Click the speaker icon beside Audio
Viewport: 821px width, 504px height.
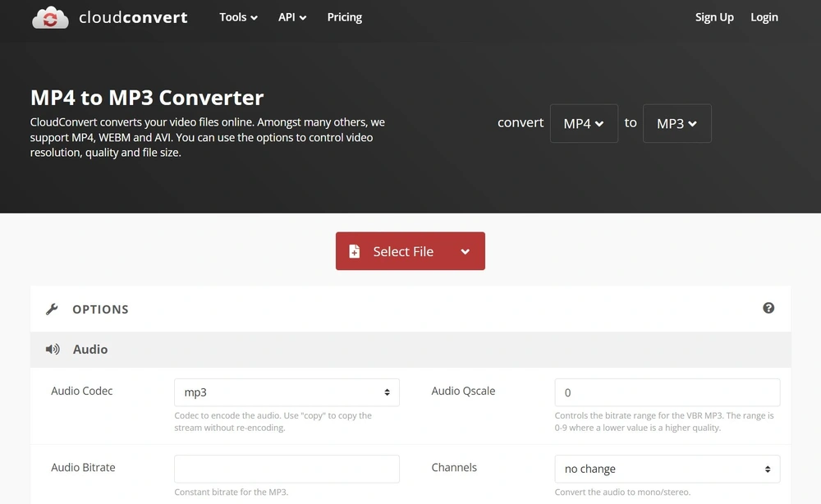[53, 349]
